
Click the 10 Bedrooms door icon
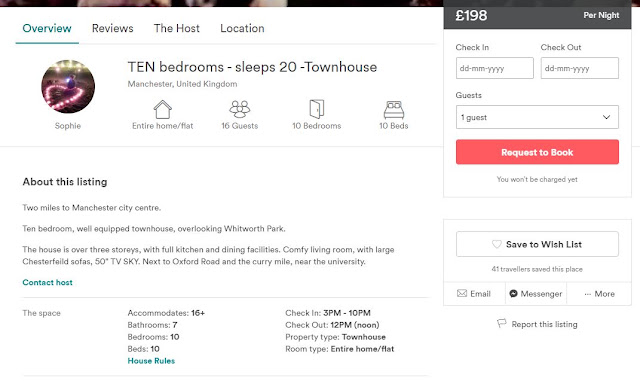(316, 109)
